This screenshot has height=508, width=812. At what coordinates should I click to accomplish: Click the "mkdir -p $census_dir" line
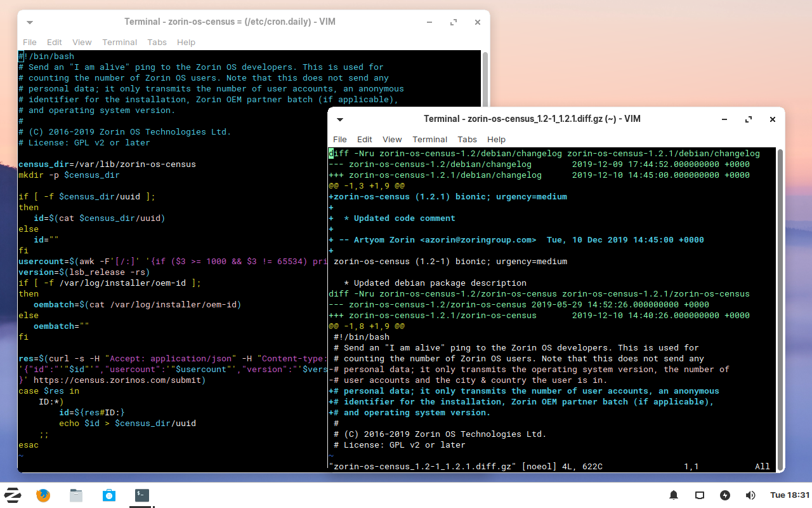pyautogui.click(x=69, y=175)
